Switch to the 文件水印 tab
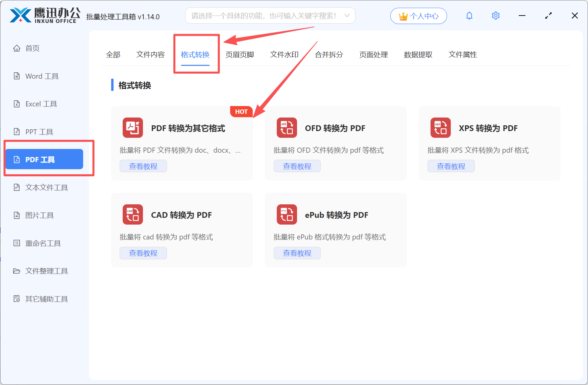Viewport: 588px width, 385px height. click(x=284, y=54)
